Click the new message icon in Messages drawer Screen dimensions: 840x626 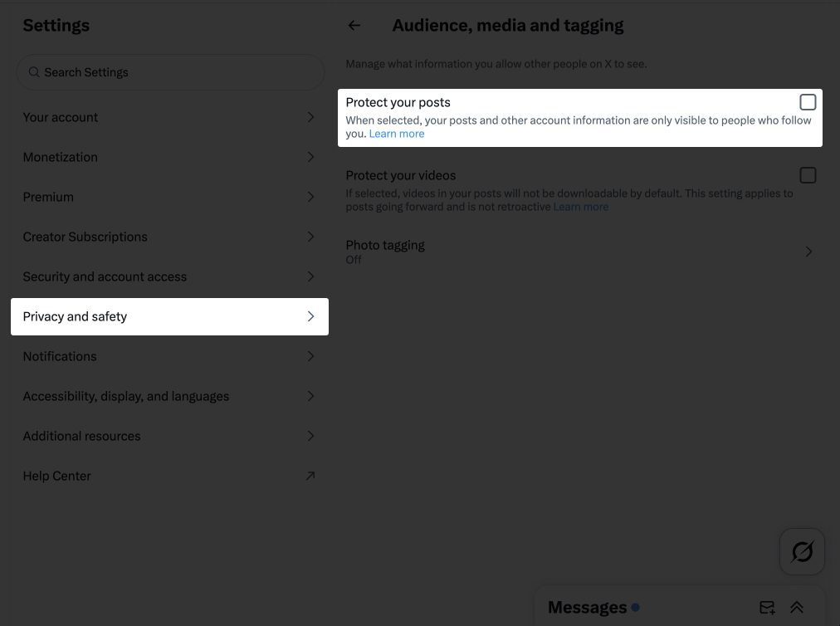pos(766,607)
